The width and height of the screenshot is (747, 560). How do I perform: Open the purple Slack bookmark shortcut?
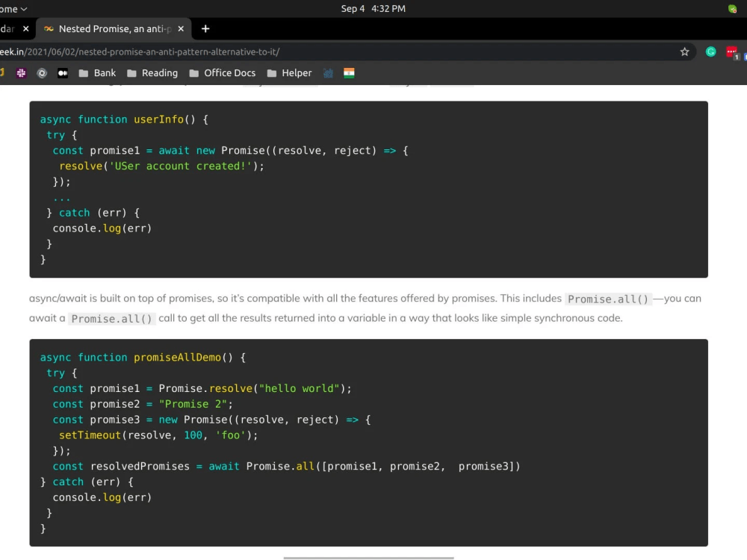coord(21,72)
